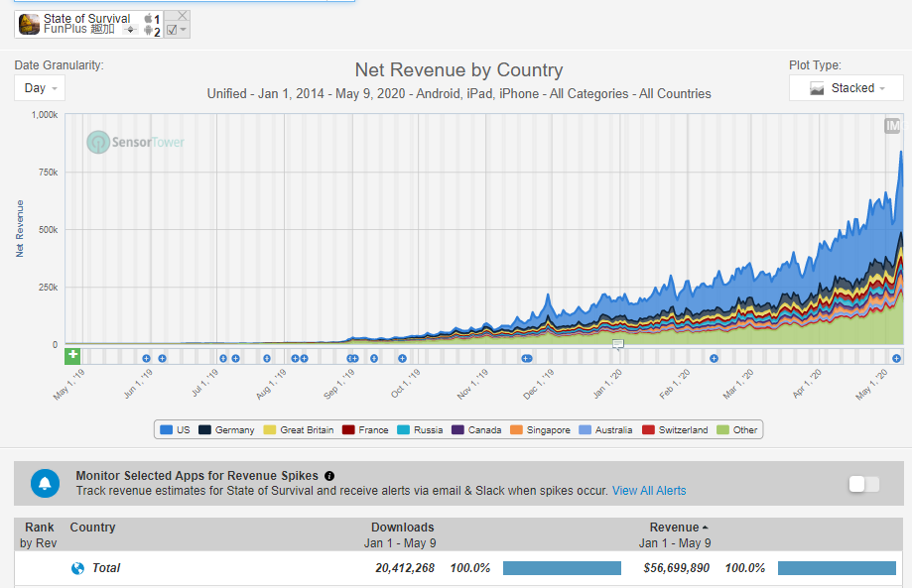Click the globe icon in the Total row
This screenshot has height=588, width=912.
[x=77, y=568]
